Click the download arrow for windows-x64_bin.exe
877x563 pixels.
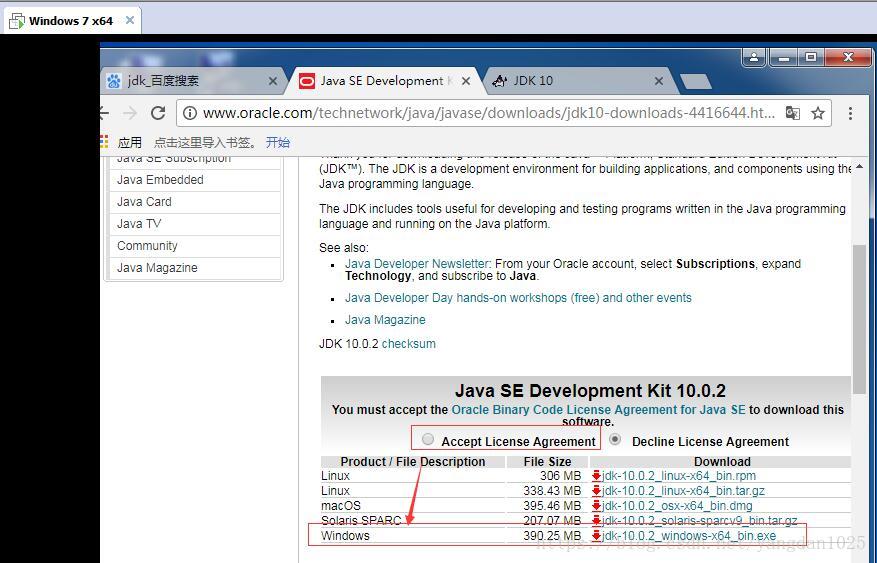(x=596, y=536)
